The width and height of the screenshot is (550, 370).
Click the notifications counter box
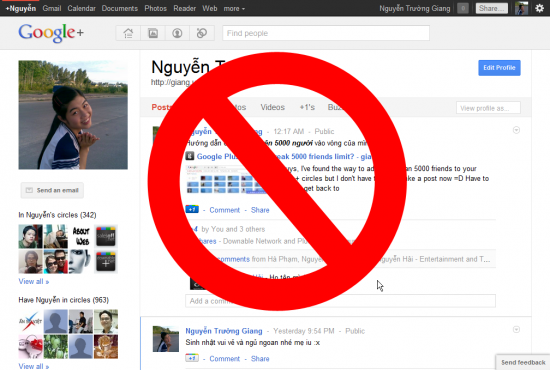click(463, 8)
